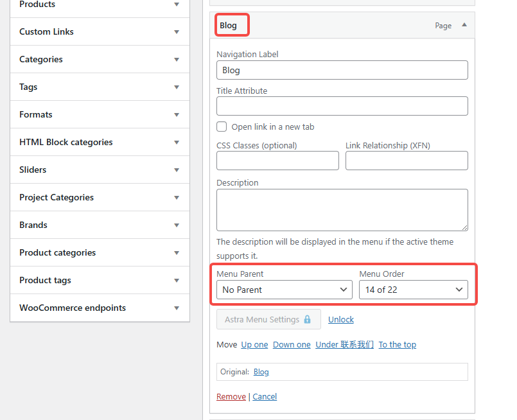Enable Open link in a new tab
The height and width of the screenshot is (420, 517).
pos(221,127)
